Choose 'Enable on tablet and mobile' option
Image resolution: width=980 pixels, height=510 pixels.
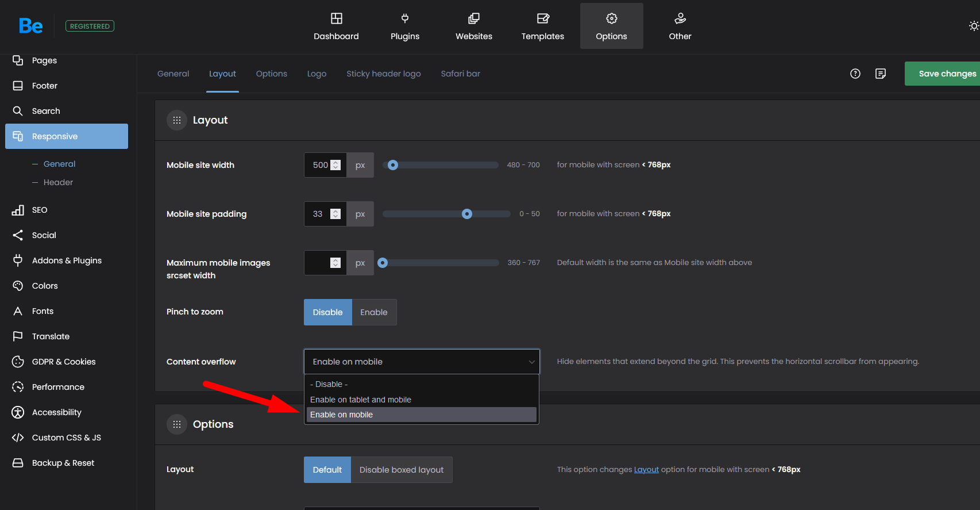click(422, 400)
